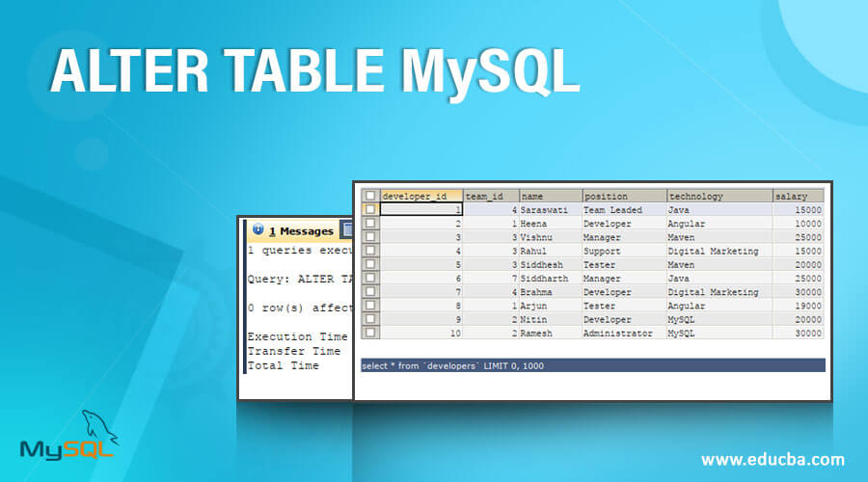Select technology cell 'Maven' in Siddhesh's row
The image size is (868, 482).
(x=719, y=264)
